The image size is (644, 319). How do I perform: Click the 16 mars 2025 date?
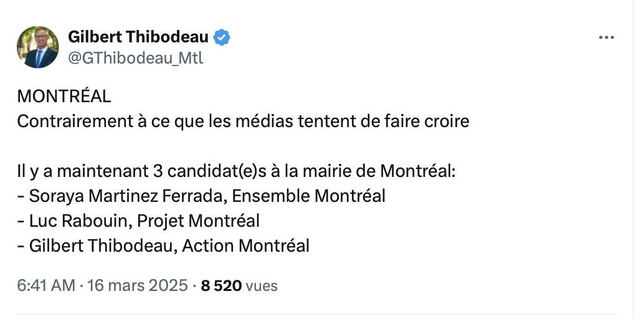click(x=137, y=285)
